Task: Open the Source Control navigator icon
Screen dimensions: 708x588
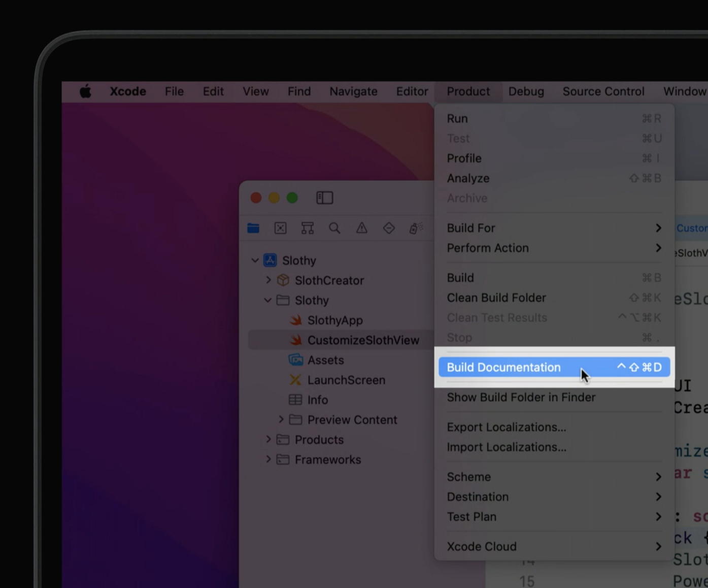Action: coord(281,228)
